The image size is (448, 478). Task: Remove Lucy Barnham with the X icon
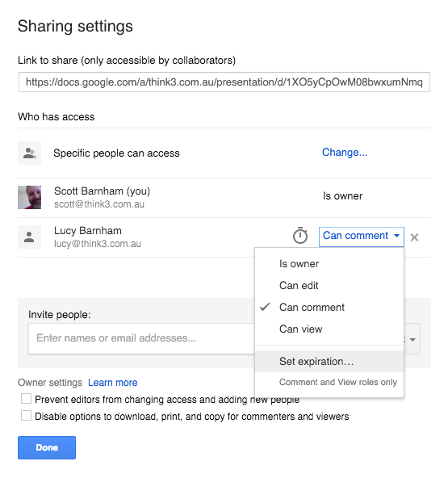click(414, 237)
